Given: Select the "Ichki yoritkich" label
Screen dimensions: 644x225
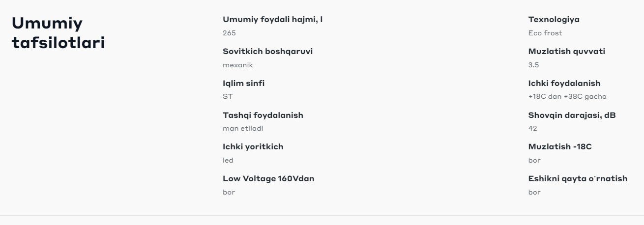Looking at the screenshot, I should [253, 147].
